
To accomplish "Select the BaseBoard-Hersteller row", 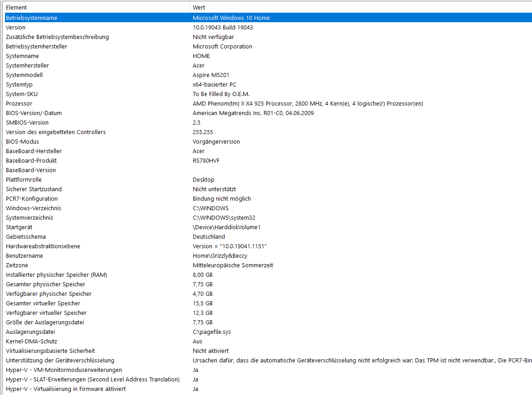I will click(268, 151).
